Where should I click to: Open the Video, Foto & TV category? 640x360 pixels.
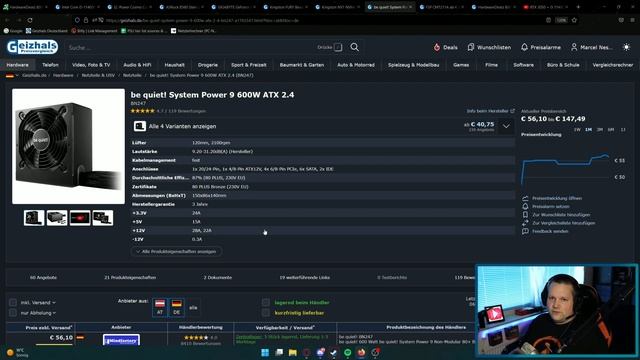pyautogui.click(x=91, y=65)
